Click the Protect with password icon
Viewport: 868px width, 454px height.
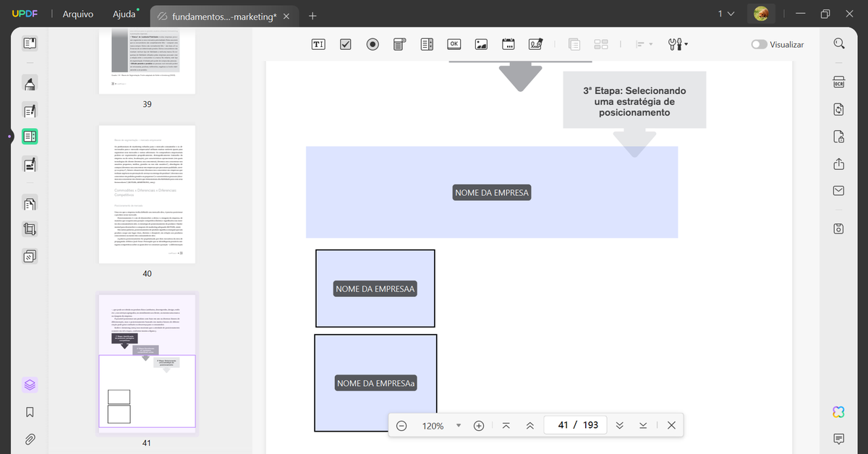pyautogui.click(x=839, y=136)
